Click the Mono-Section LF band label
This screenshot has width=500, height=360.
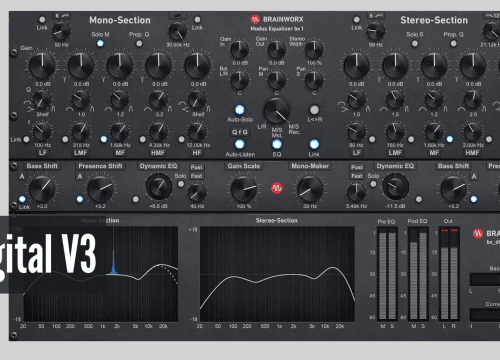point(43,153)
